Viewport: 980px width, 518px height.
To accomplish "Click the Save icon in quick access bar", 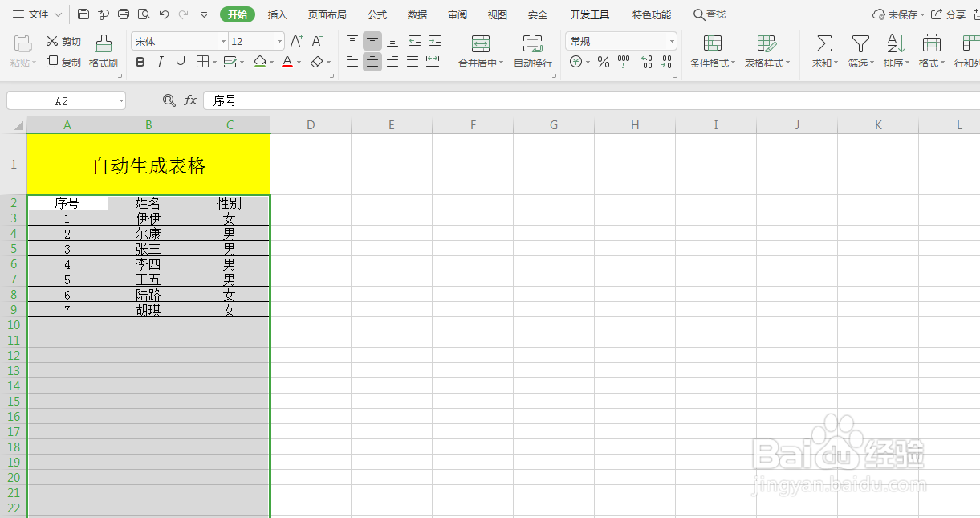I will point(83,14).
